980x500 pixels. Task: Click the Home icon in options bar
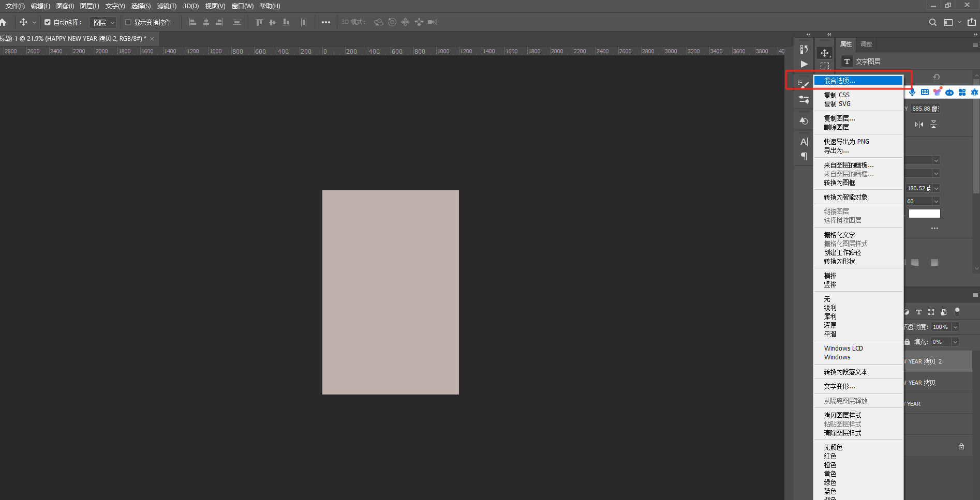pyautogui.click(x=3, y=22)
